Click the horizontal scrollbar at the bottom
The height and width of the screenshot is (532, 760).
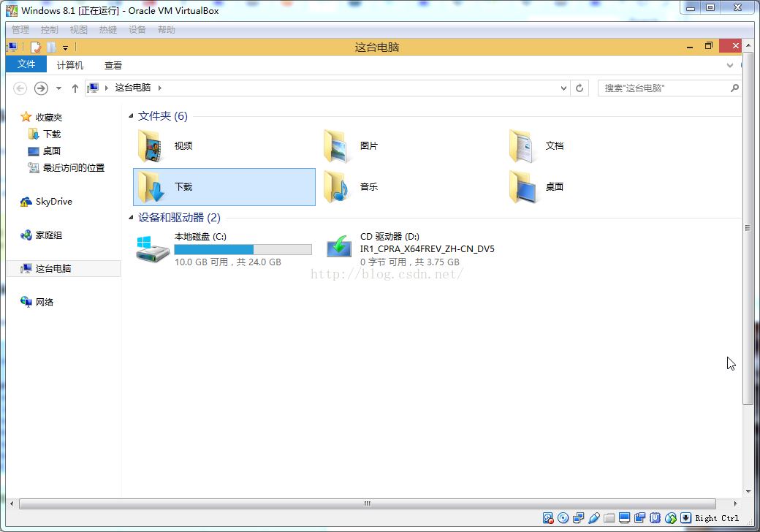click(368, 504)
